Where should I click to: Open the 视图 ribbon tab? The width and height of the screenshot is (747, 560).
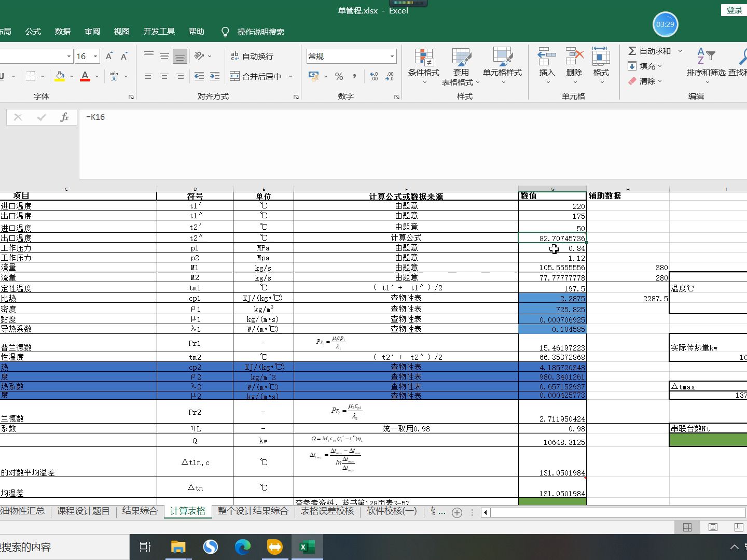pos(122,32)
